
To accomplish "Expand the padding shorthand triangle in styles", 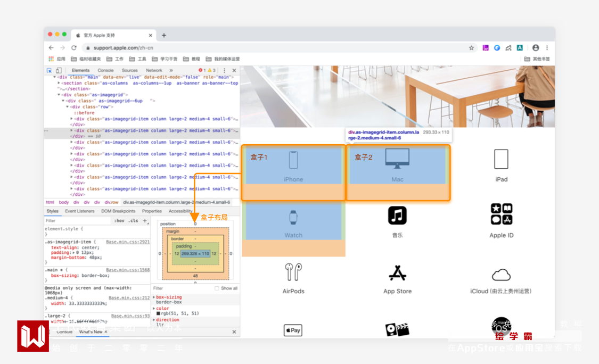I will 72,252.
